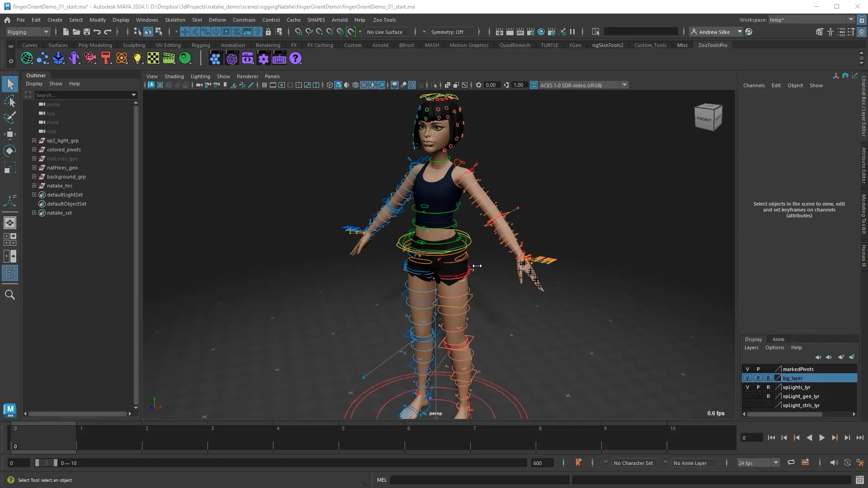The image size is (868, 488).
Task: Open the Skeleton menu
Action: [x=175, y=20]
